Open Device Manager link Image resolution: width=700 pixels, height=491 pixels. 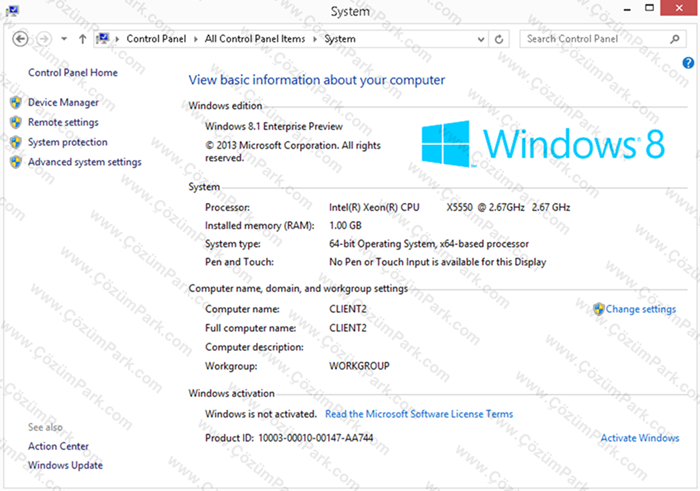[63, 102]
